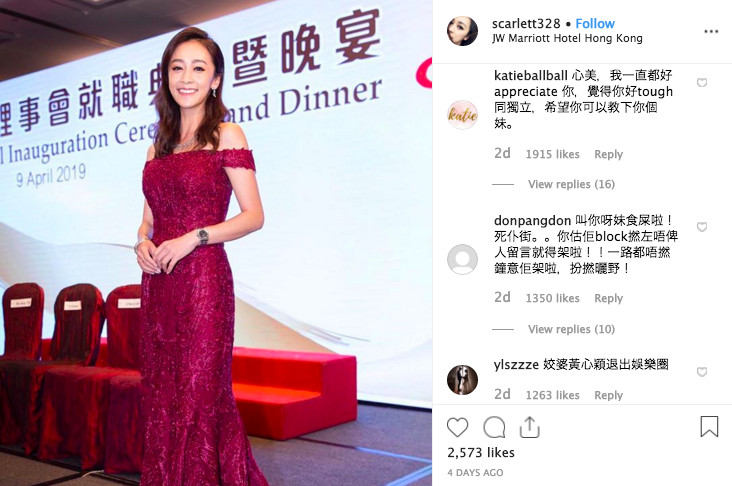Like the post with the heart icon

pyautogui.click(x=458, y=428)
